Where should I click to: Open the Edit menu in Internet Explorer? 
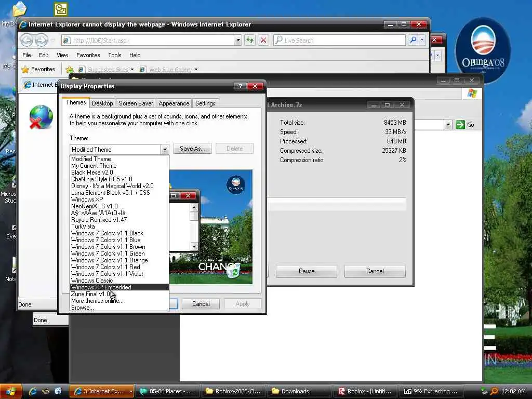coord(44,55)
